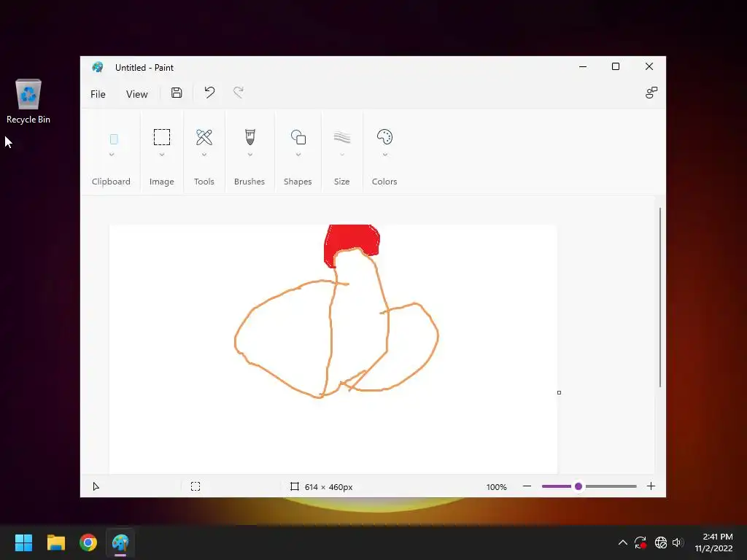The width and height of the screenshot is (747, 560).
Task: Expand the Size chevron
Action: coord(342,155)
